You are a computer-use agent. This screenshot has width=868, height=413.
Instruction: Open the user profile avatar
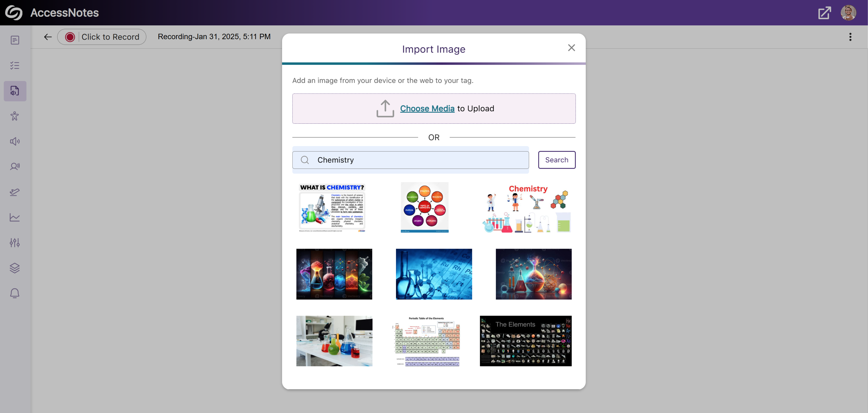click(x=848, y=13)
